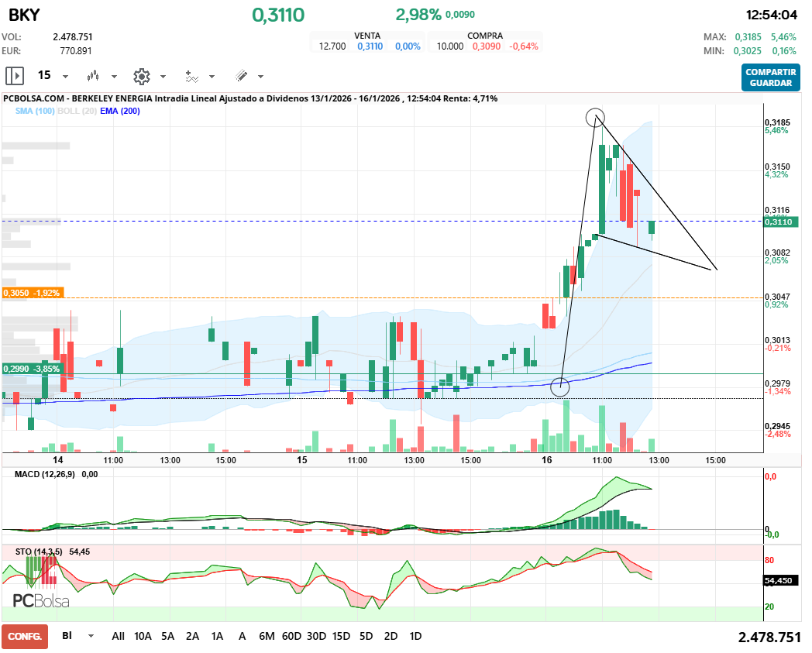Expand the settings gear dropdown arrow

click(163, 77)
